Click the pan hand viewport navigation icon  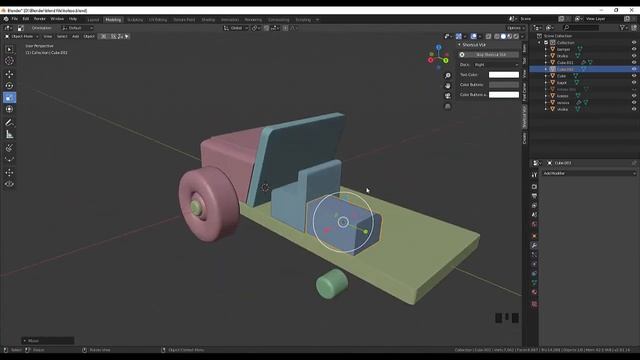(x=448, y=86)
